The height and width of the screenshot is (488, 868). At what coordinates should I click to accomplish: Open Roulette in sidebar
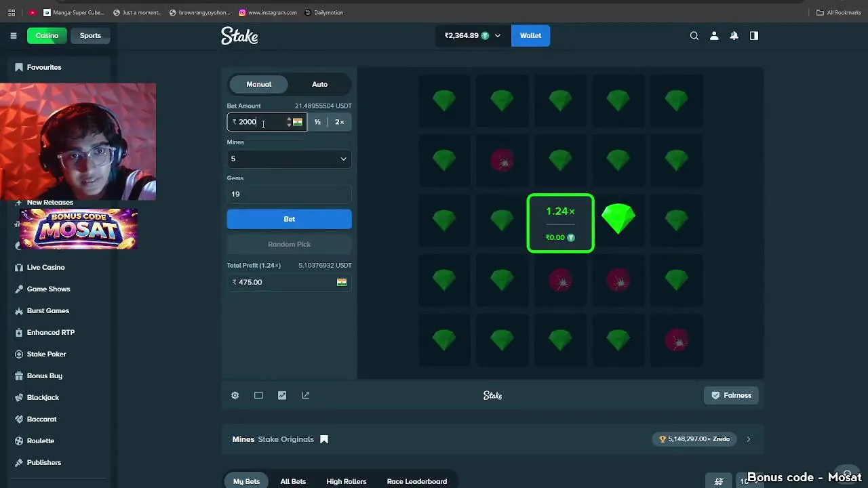(40, 441)
